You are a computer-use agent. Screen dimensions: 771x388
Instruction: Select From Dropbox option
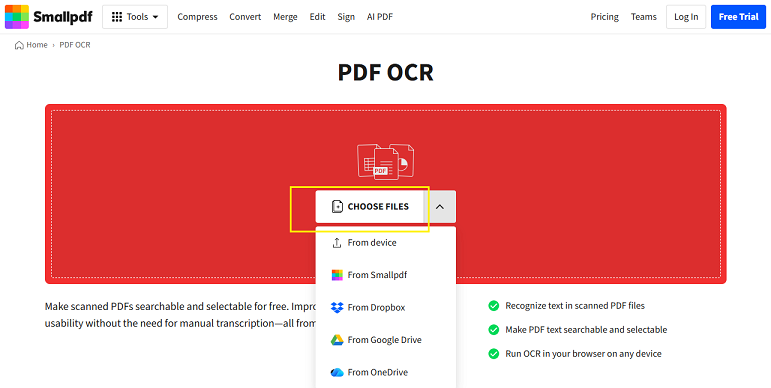[386, 307]
